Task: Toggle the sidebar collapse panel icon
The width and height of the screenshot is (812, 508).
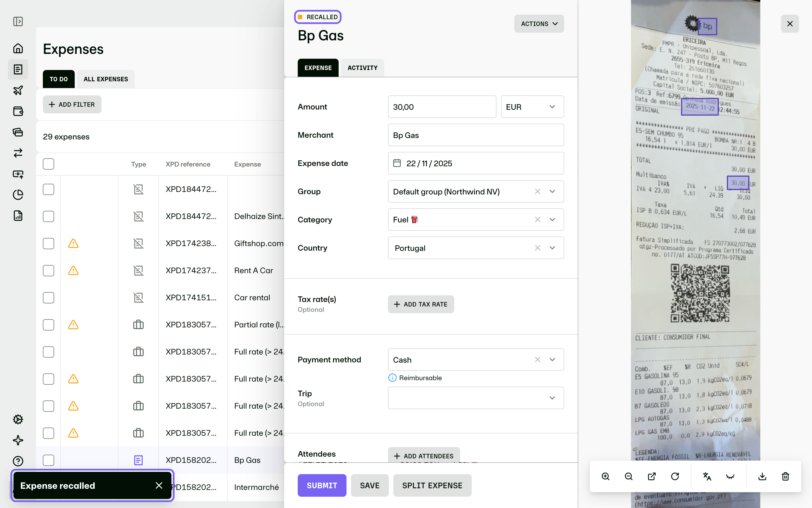Action: pos(18,21)
